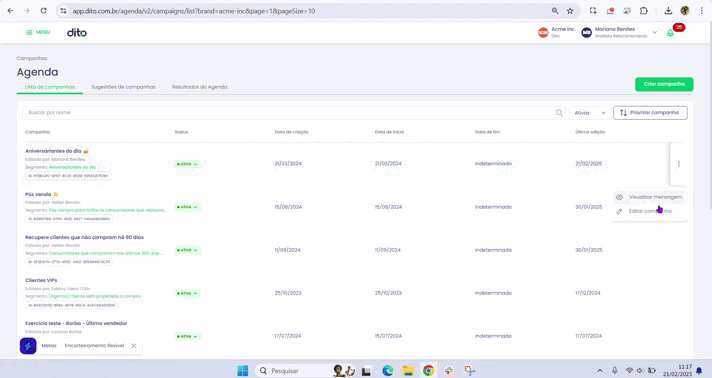Open status dropdown for Pós venda
712x378 pixels.
(x=187, y=207)
